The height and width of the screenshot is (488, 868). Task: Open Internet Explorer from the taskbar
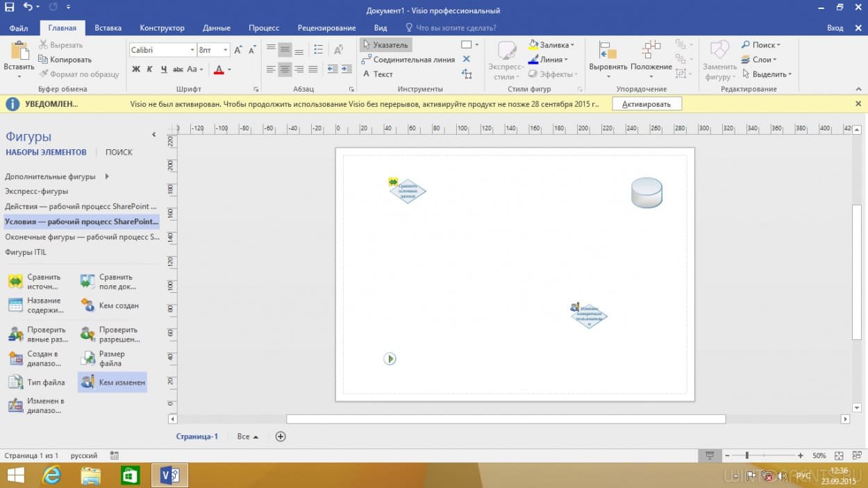pyautogui.click(x=52, y=476)
